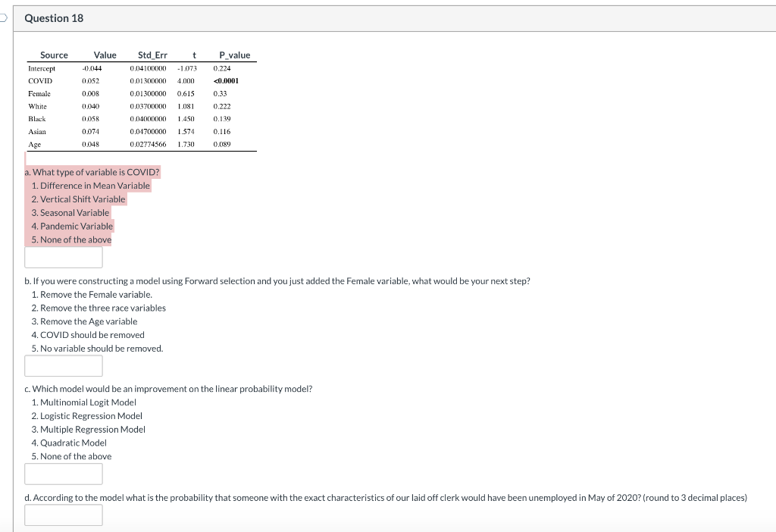Click the probability answer box for part d
This screenshot has height=532, width=776.
tap(63, 515)
